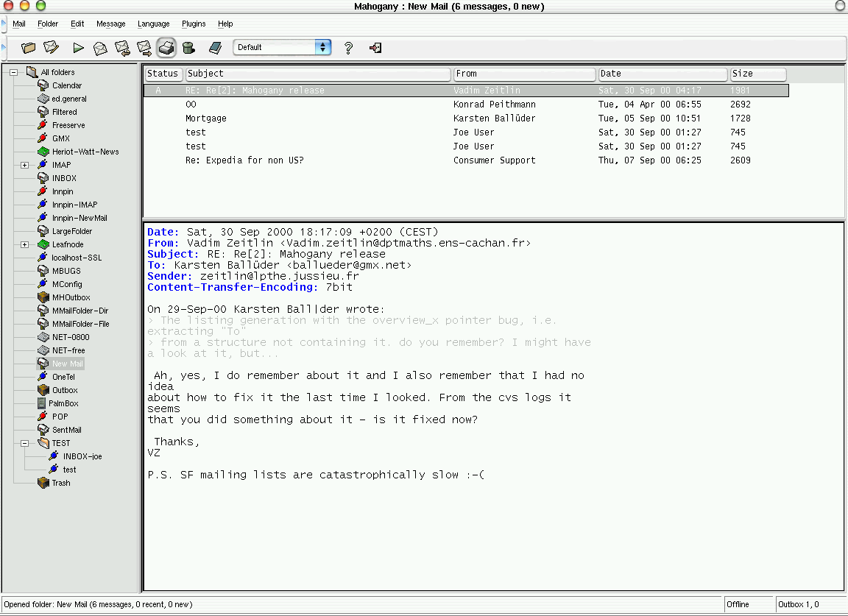
Task: Compose a new message with envelope-pencil icon
Action: (52, 48)
